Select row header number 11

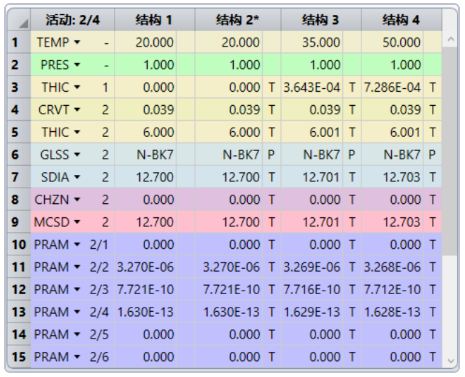[x=19, y=267]
